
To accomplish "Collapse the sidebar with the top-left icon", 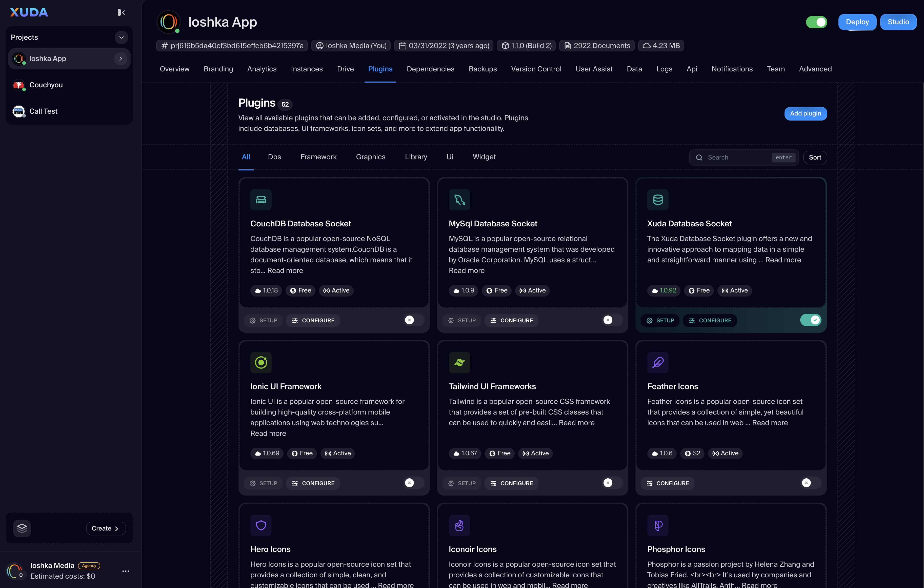I will (x=121, y=13).
